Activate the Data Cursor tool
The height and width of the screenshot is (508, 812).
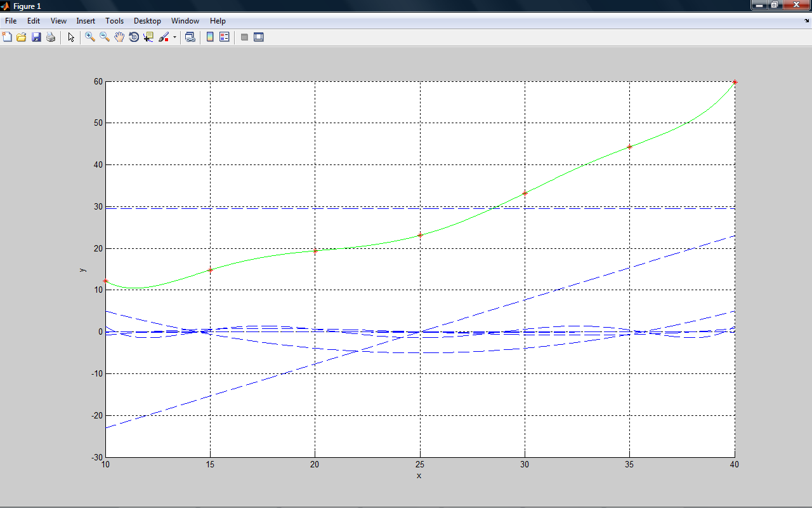[x=148, y=37]
